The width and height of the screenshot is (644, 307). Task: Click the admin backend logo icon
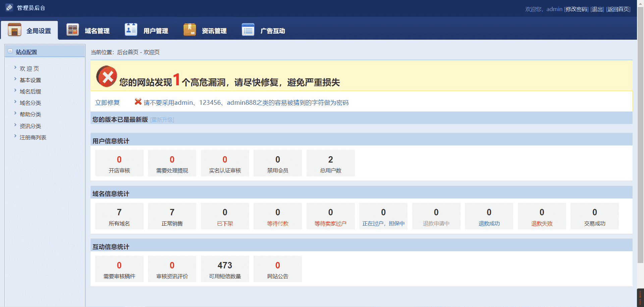coord(9,7)
